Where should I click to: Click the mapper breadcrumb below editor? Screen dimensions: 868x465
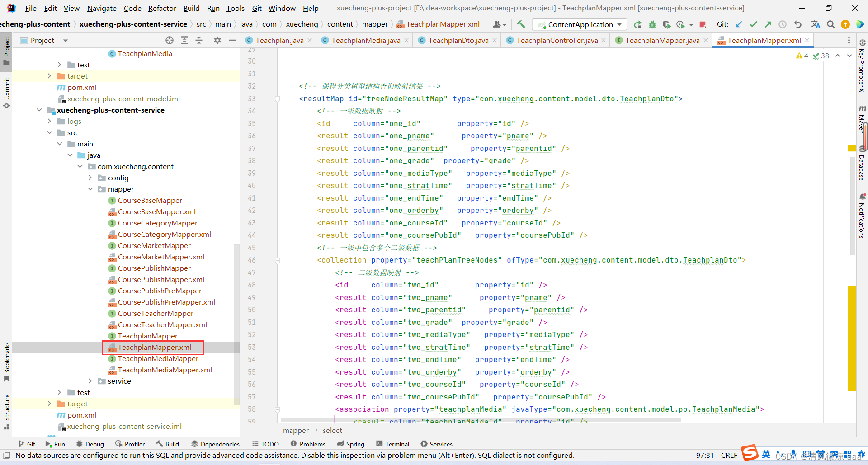point(296,430)
